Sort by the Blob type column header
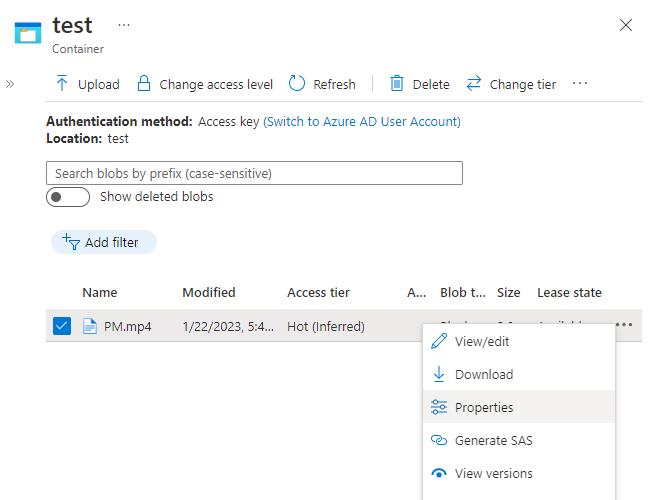 coord(463,292)
